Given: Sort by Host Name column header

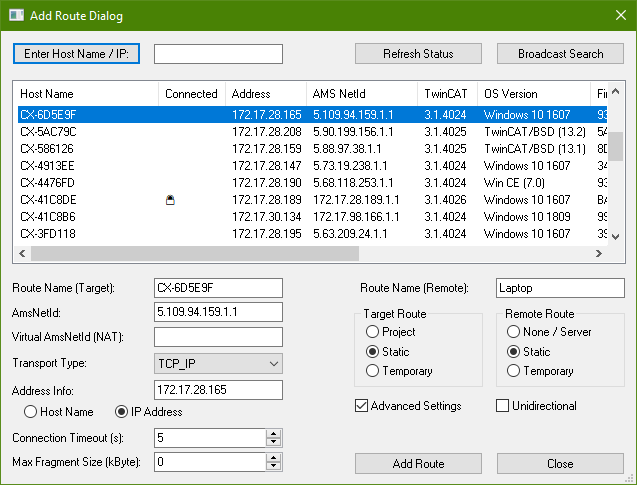Looking at the screenshot, I should coord(86,94).
